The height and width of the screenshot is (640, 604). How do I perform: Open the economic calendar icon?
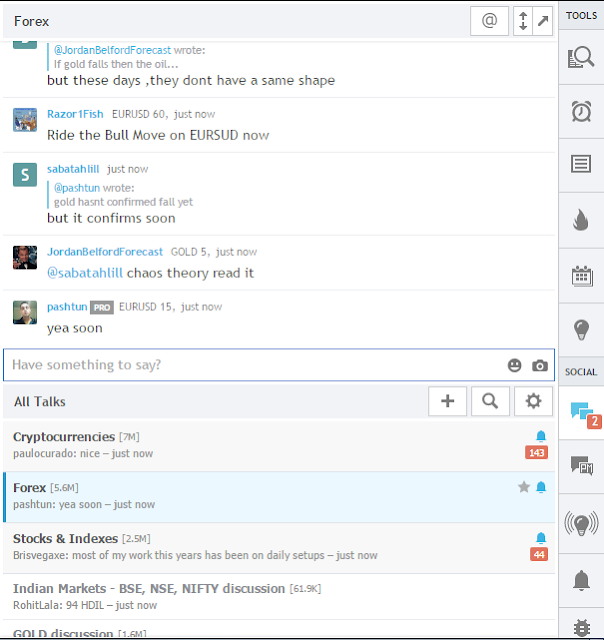582,276
